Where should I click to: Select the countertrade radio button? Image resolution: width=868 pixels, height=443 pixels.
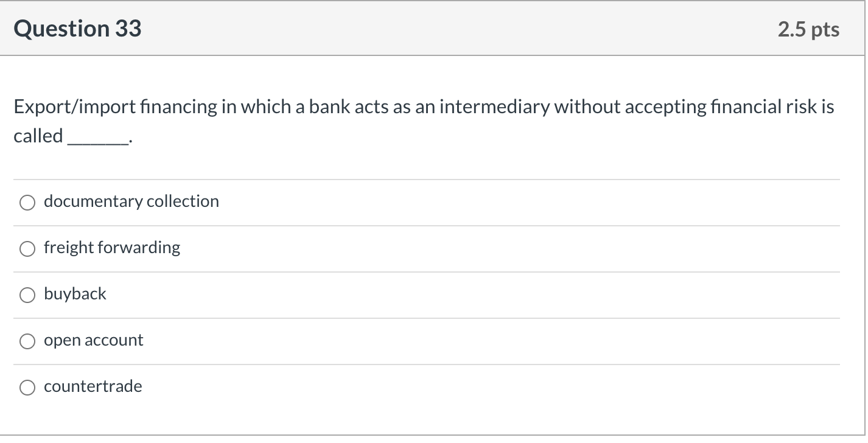coord(27,387)
